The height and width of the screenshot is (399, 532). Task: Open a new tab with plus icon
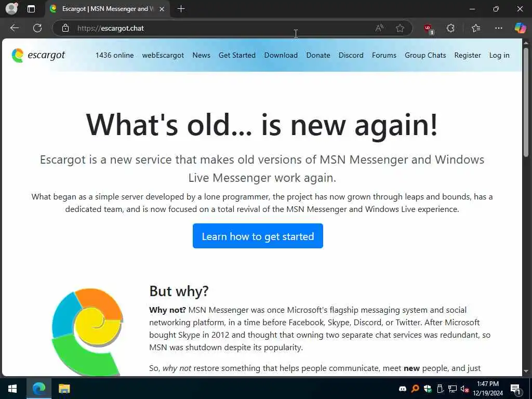pos(181,9)
